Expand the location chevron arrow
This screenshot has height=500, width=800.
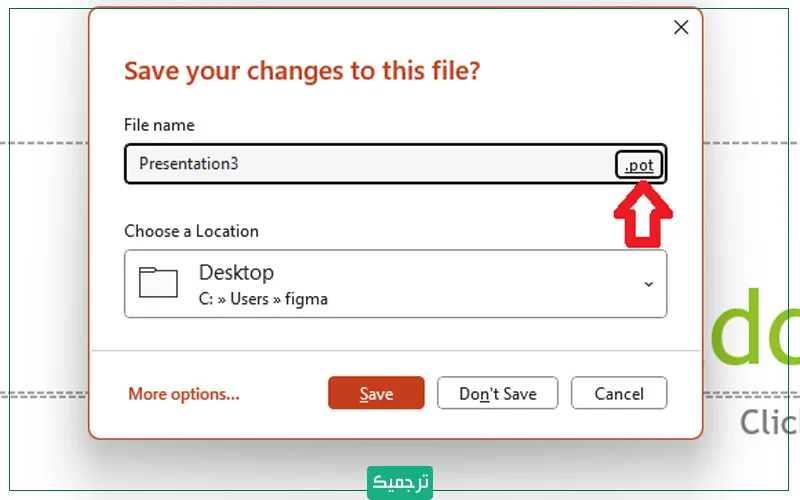pos(648,284)
